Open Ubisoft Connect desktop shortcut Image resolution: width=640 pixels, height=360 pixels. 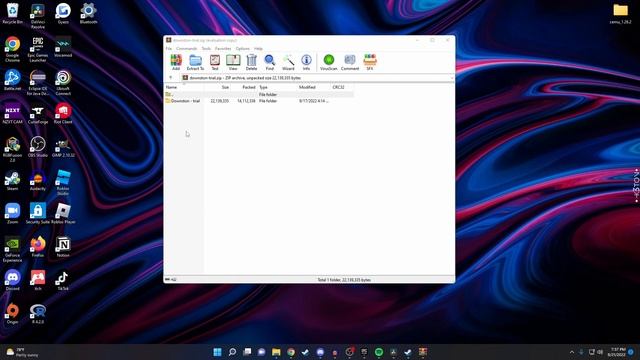click(x=63, y=82)
